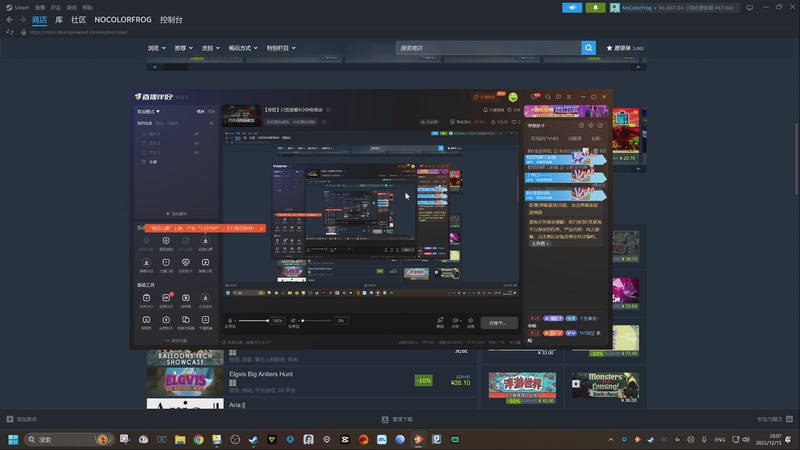Open the 常规模式 mode dropdown
Screen dimensions: 800x450
click(x=148, y=111)
